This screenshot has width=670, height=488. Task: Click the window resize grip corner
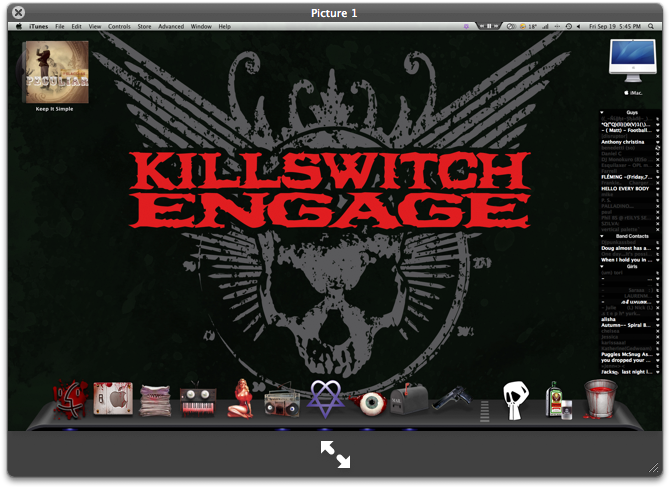pyautogui.click(x=654, y=468)
